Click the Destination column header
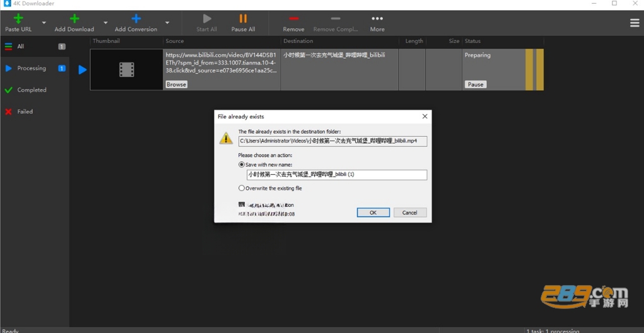This screenshot has width=644, height=333. point(298,41)
